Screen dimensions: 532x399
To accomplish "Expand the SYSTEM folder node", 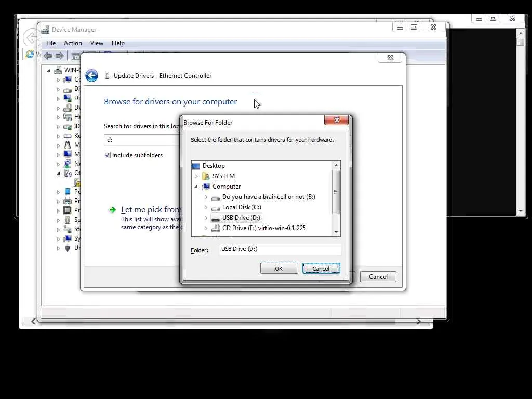I will tap(196, 176).
